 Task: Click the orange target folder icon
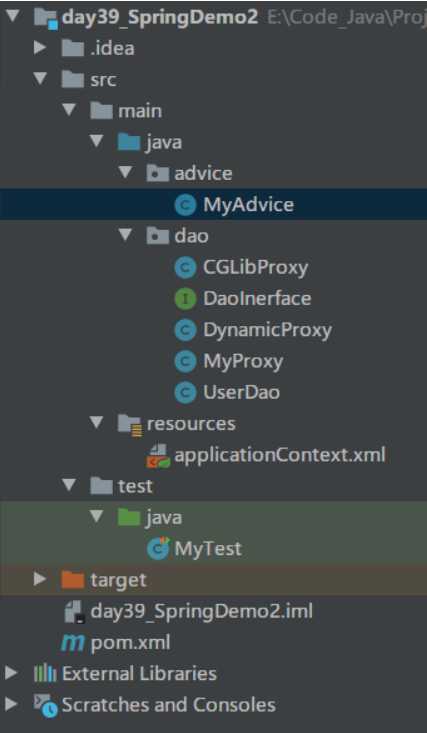[72, 580]
